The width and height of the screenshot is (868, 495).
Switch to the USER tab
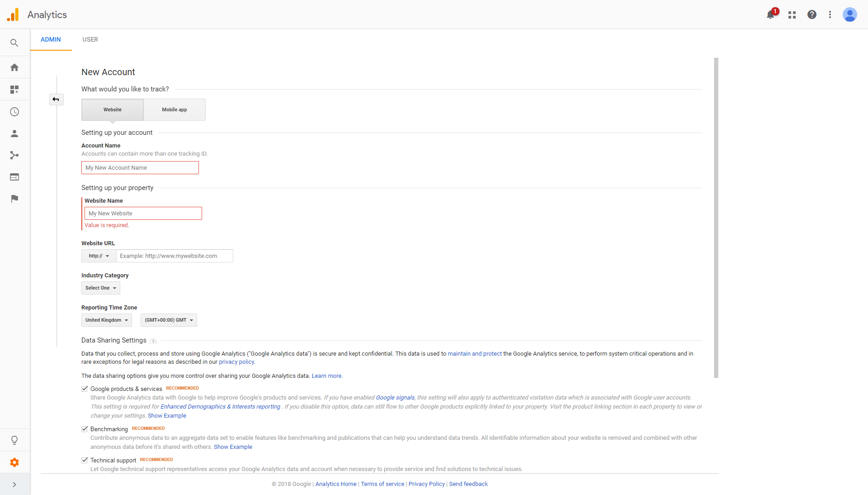tap(90, 40)
